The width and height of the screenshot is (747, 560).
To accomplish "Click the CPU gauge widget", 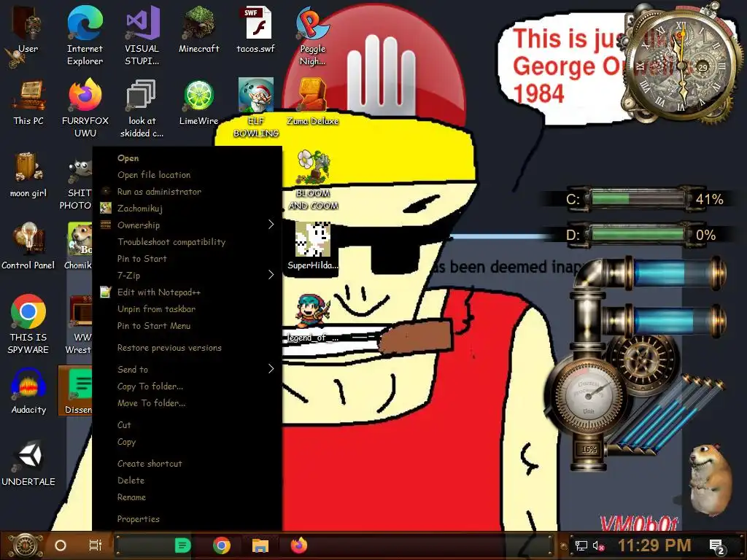I will click(589, 394).
